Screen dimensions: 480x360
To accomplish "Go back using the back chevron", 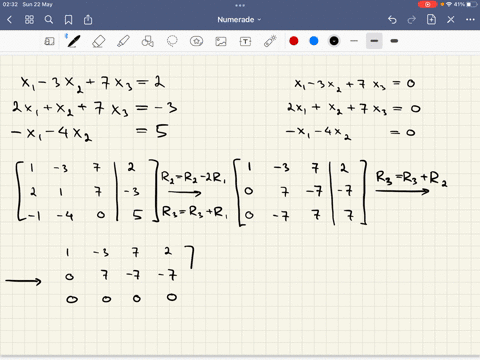I will point(9,20).
